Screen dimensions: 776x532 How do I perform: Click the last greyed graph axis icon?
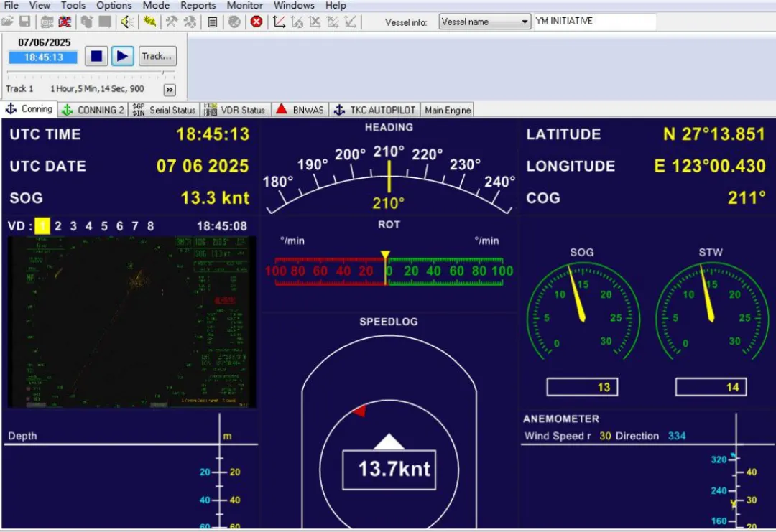pyautogui.click(x=351, y=22)
